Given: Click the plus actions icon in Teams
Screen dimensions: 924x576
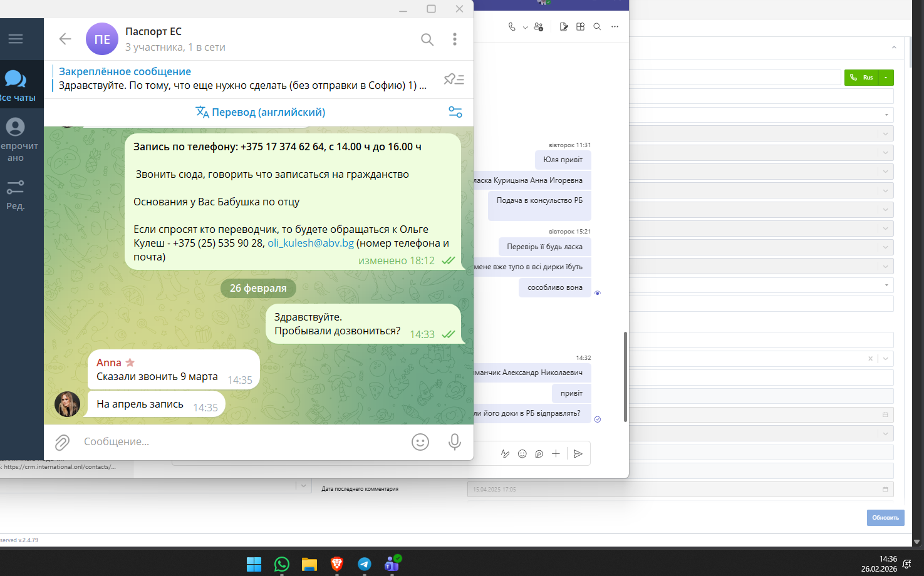Looking at the screenshot, I should coord(556,454).
